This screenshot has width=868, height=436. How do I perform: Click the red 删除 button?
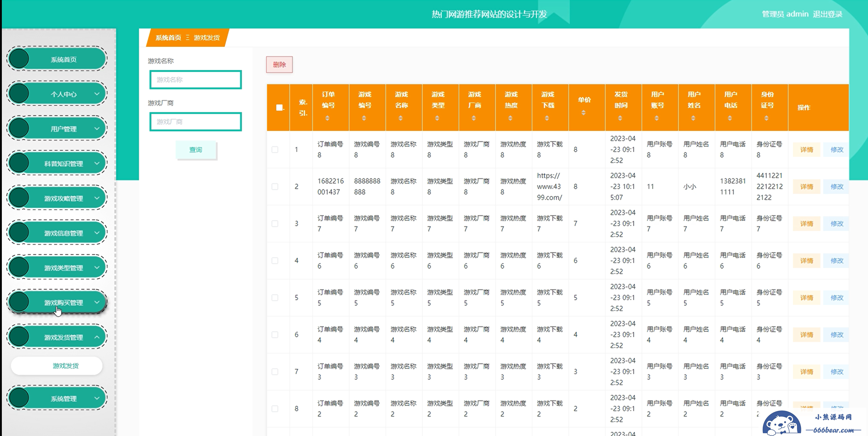(279, 65)
